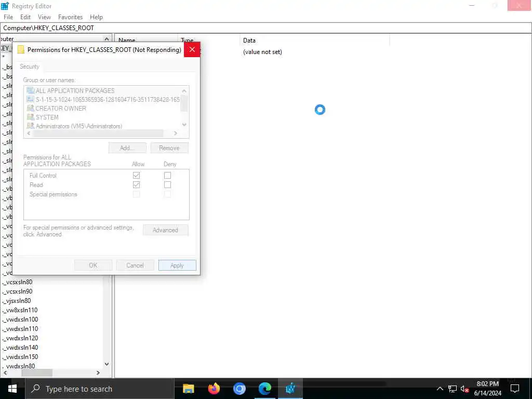Screen dimensions: 532x399
Task: Click the registry path address bar
Action: point(266,28)
